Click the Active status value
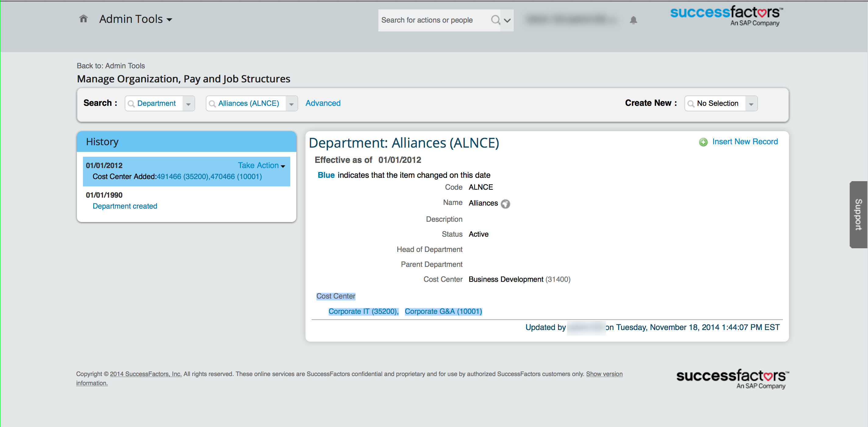This screenshot has width=868, height=427. [x=478, y=234]
